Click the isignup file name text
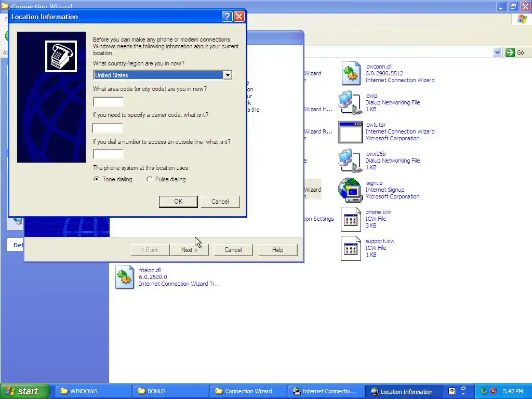 374,183
